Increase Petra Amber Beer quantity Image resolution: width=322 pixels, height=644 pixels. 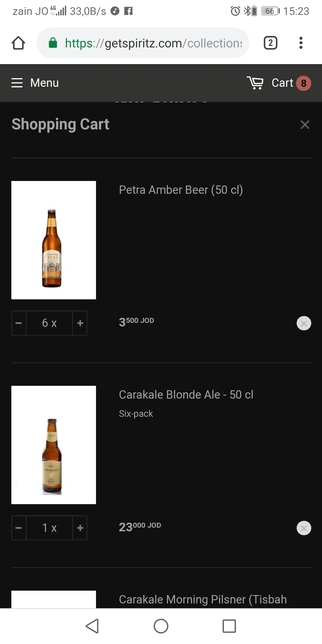tap(80, 323)
